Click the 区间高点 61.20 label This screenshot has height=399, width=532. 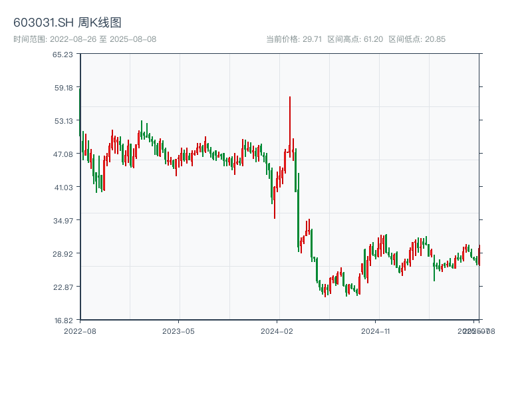click(354, 39)
